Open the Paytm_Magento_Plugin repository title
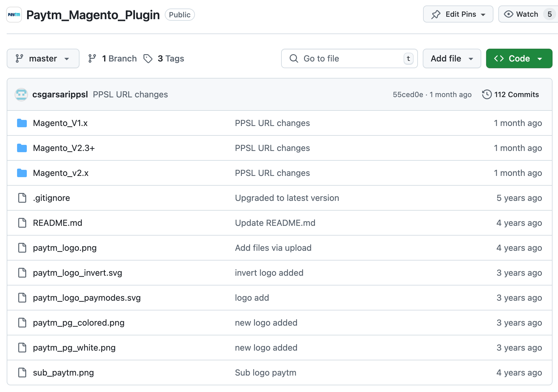Viewport: 558px width, 392px height. tap(93, 15)
